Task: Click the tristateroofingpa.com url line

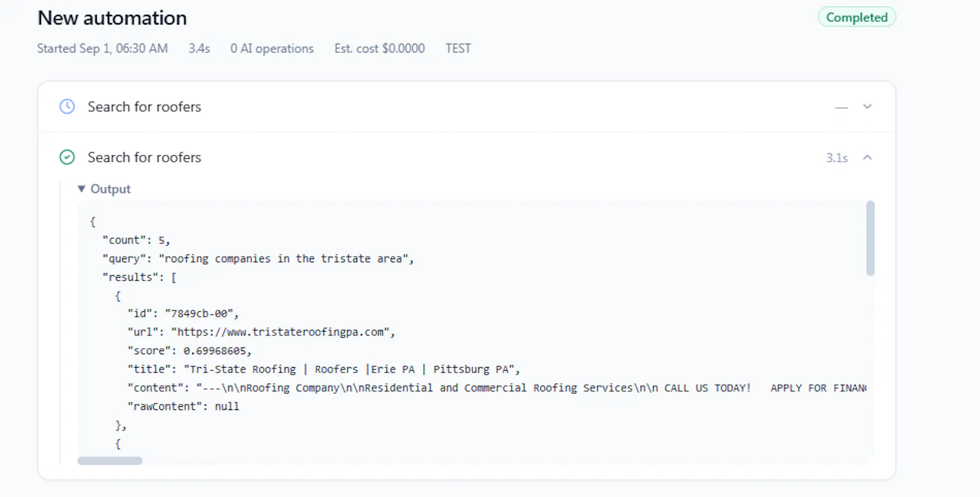Action: tap(262, 332)
